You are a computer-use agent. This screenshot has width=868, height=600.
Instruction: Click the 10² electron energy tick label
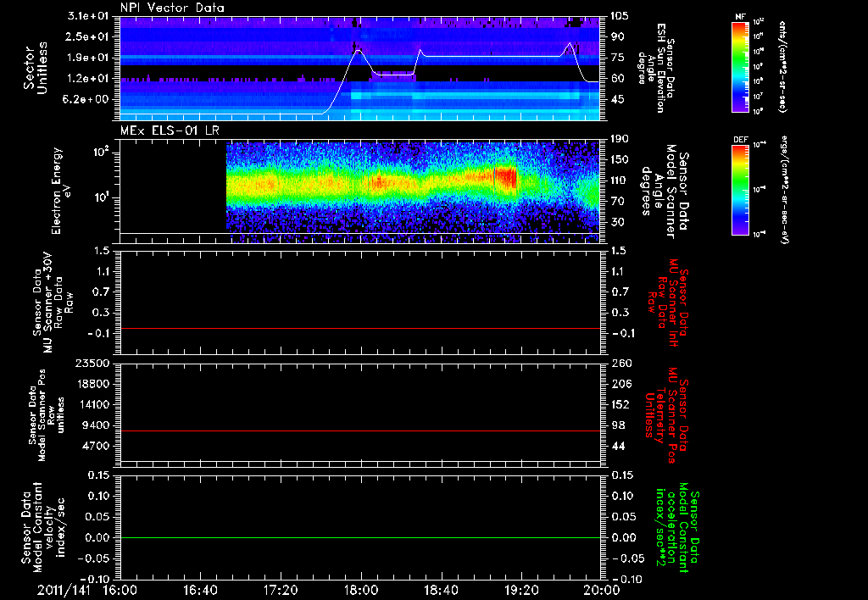100,153
